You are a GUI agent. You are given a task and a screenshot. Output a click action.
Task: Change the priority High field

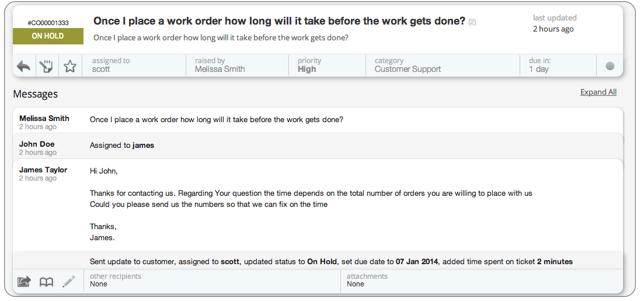(327, 65)
